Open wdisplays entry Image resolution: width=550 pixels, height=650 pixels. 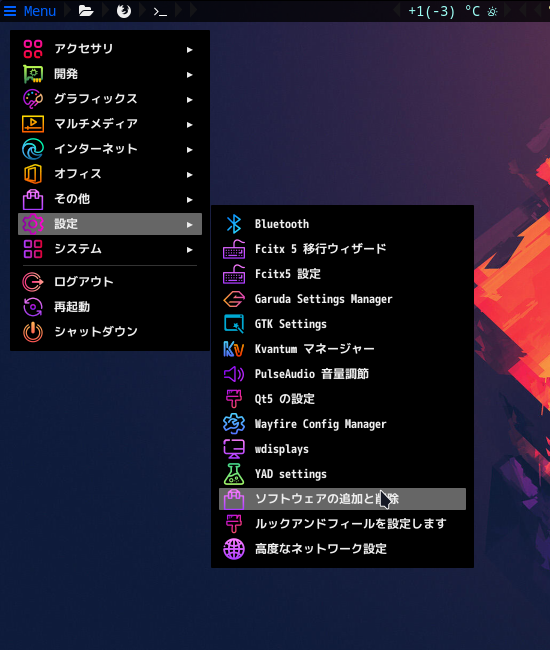(342, 449)
